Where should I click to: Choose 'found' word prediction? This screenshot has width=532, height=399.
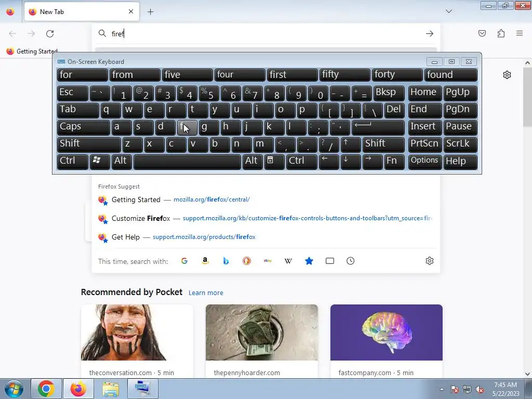(x=451, y=75)
